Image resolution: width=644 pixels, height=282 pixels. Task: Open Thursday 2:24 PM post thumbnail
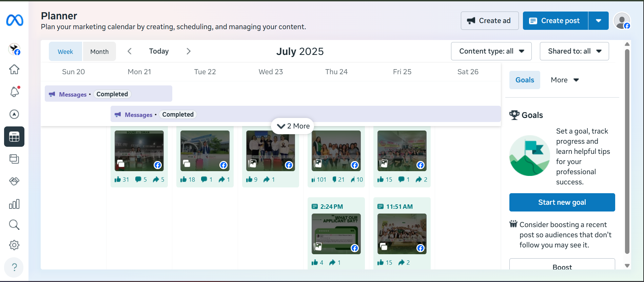tap(336, 234)
